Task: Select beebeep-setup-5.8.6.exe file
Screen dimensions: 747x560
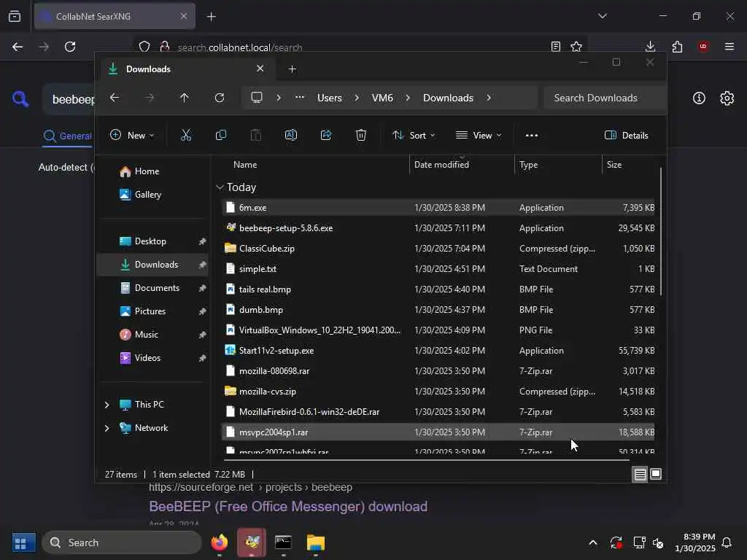Action: pos(438,228)
